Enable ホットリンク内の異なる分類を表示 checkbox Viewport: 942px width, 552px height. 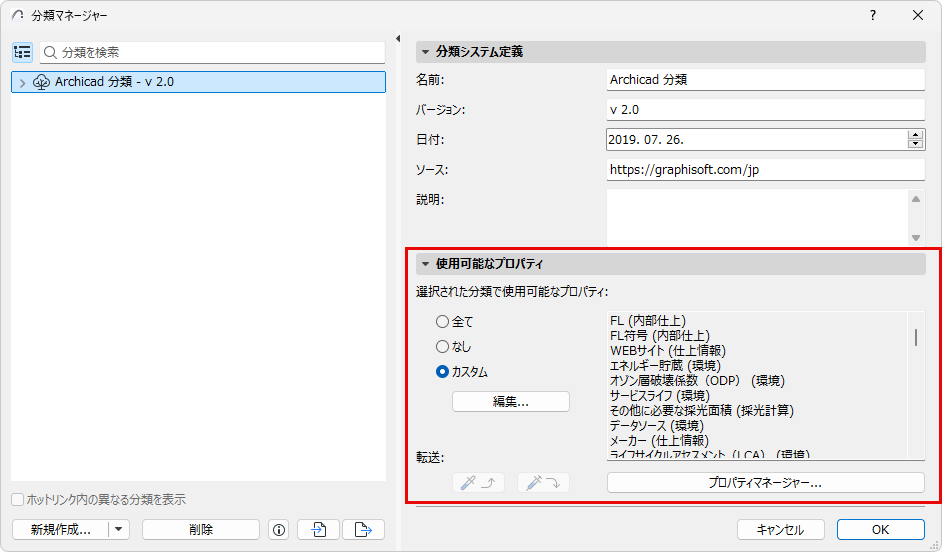point(18,500)
